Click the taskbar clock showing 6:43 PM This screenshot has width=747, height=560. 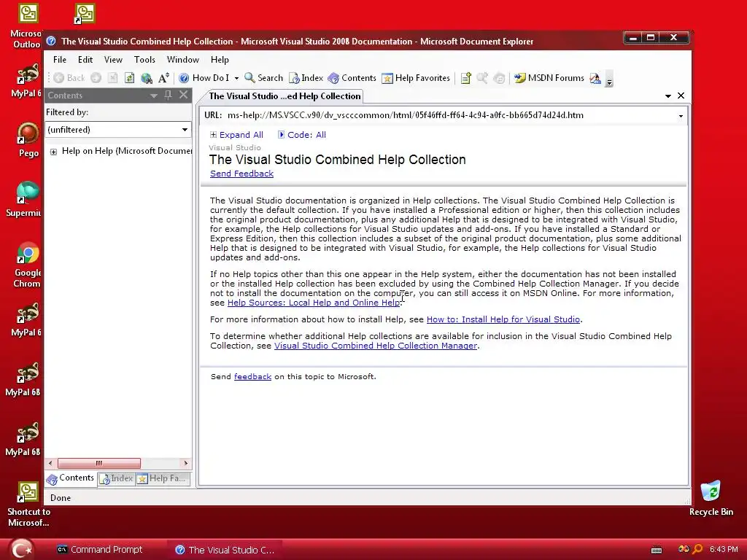723,550
